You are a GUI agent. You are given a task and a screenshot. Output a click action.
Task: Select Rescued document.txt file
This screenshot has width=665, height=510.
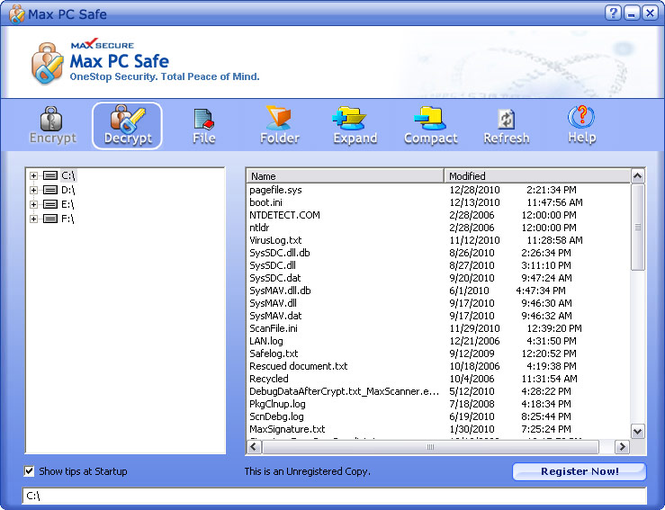[x=298, y=366]
